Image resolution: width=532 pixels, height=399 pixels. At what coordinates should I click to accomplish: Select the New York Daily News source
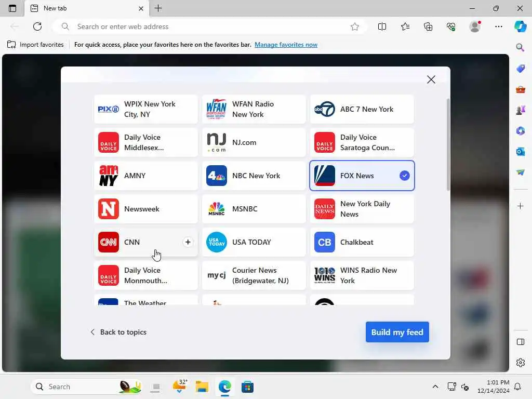coord(362,209)
